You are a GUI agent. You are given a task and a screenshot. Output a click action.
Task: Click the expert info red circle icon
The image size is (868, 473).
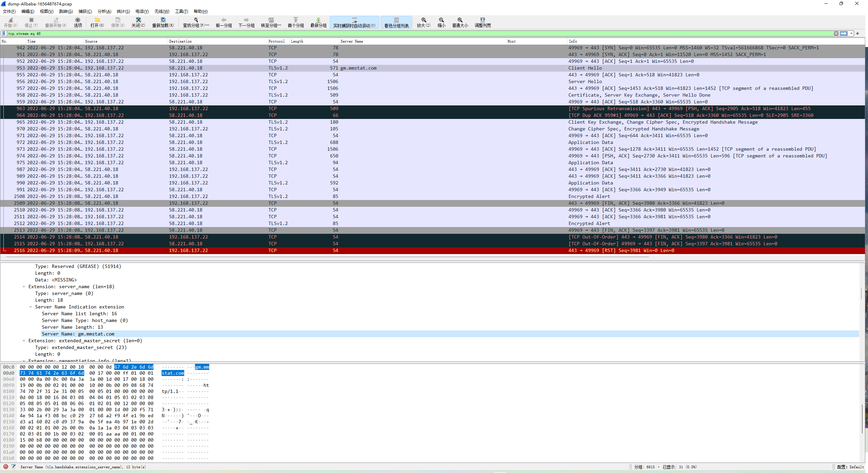[x=6, y=467]
